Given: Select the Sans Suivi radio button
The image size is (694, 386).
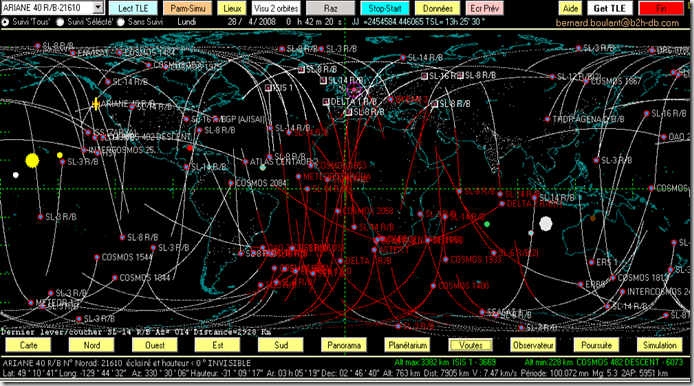Looking at the screenshot, I should (x=120, y=22).
